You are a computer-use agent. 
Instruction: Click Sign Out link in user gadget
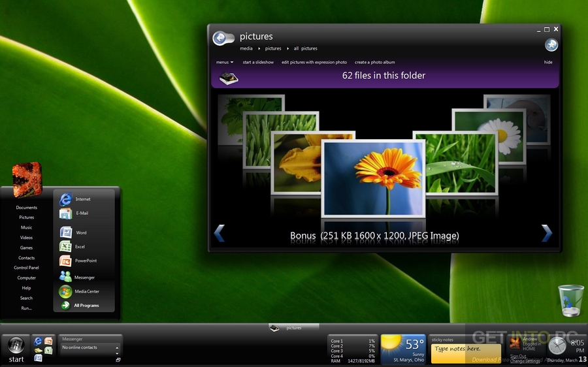518,356
